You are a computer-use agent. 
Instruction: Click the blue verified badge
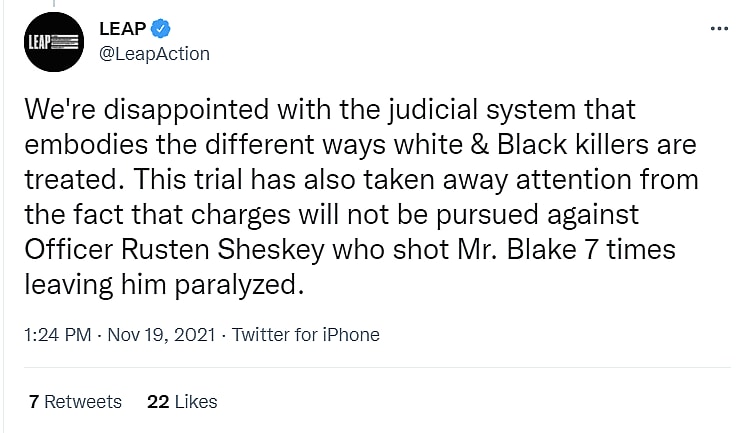(158, 29)
